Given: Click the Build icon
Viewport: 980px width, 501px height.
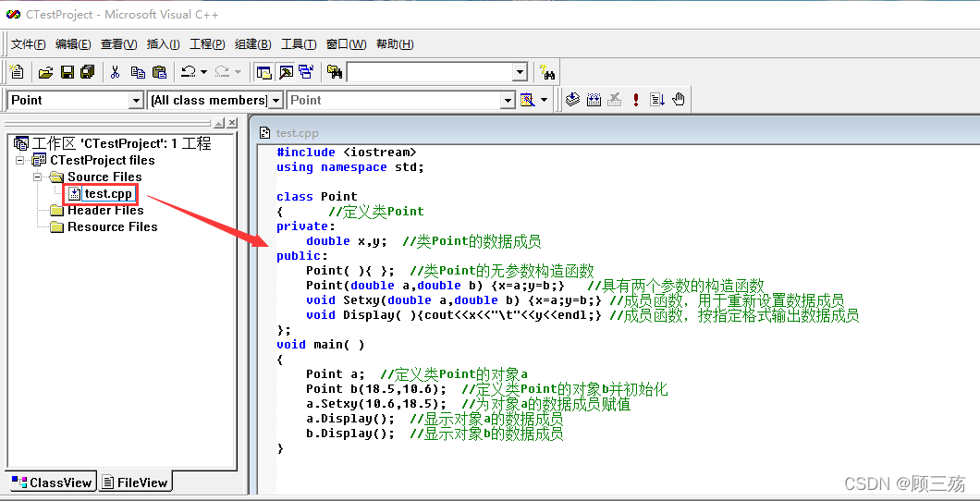Looking at the screenshot, I should 594,100.
